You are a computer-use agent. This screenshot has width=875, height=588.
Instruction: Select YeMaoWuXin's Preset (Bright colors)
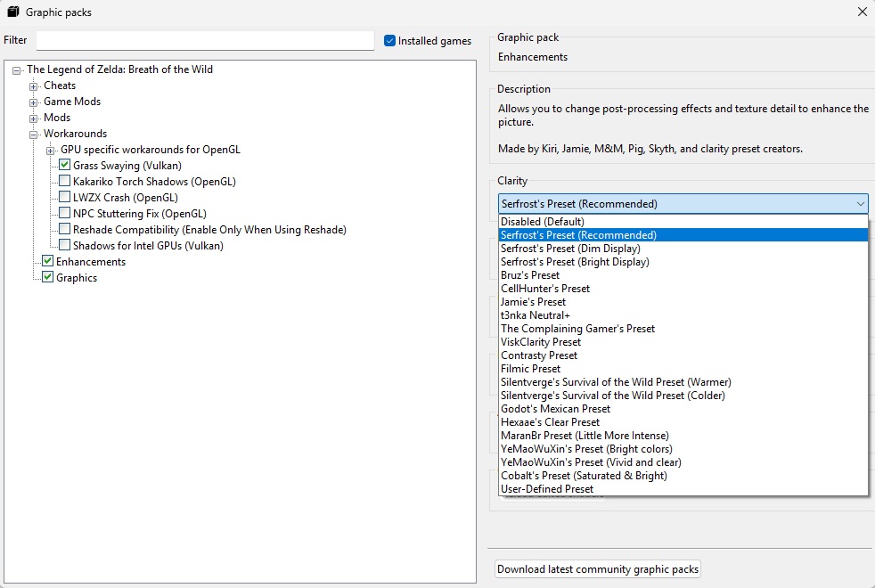[x=683, y=449]
